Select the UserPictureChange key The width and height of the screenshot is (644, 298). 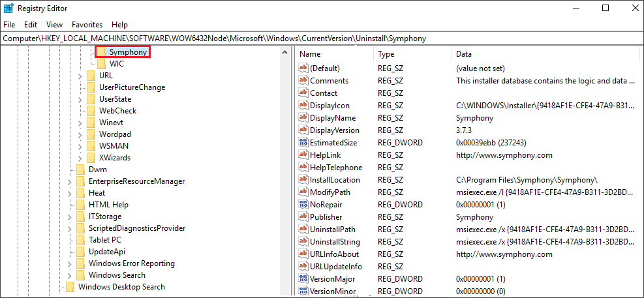[132, 87]
